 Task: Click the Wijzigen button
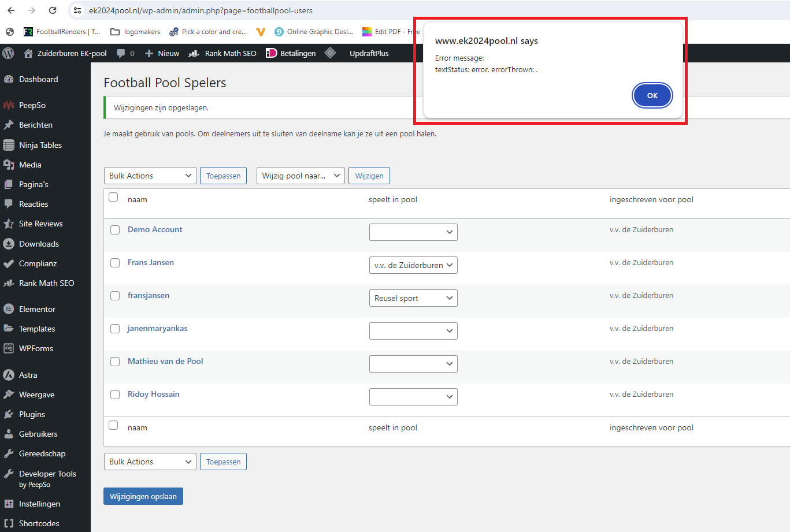click(x=369, y=176)
